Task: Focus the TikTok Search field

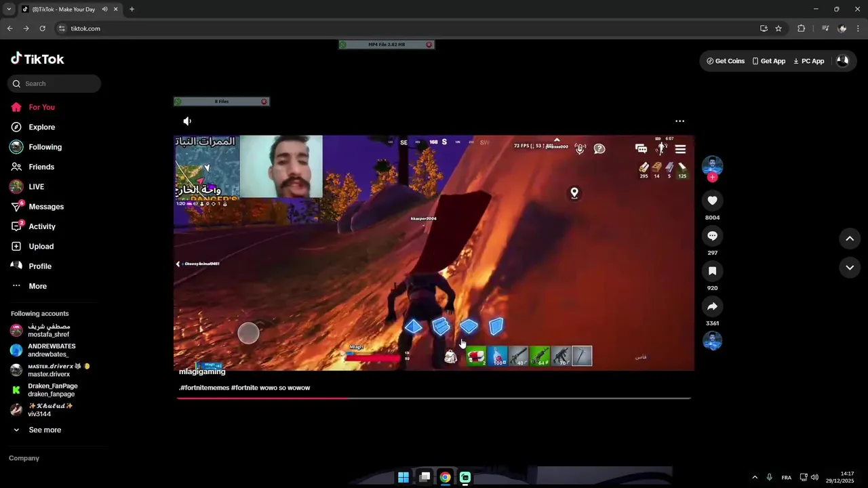Action: pos(54,83)
